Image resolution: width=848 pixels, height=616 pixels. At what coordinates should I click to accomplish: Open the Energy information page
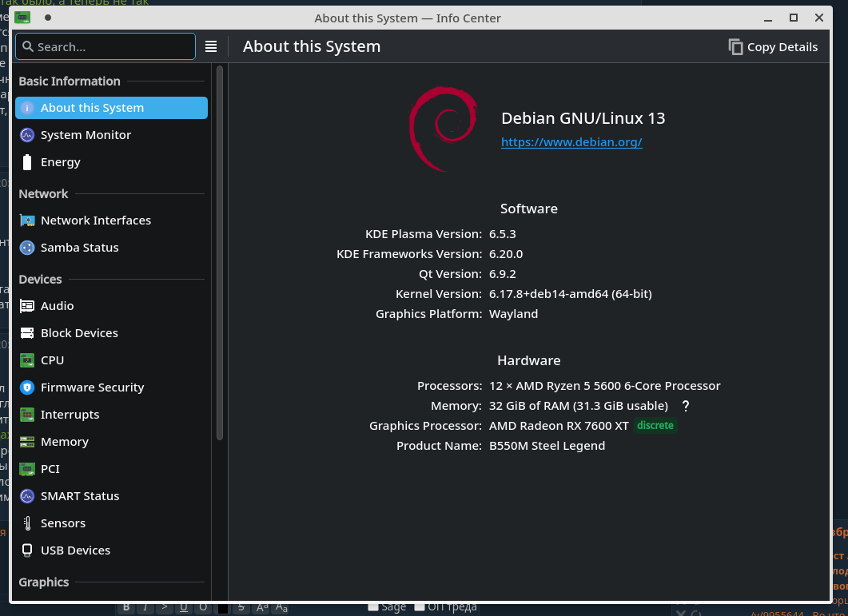111,161
